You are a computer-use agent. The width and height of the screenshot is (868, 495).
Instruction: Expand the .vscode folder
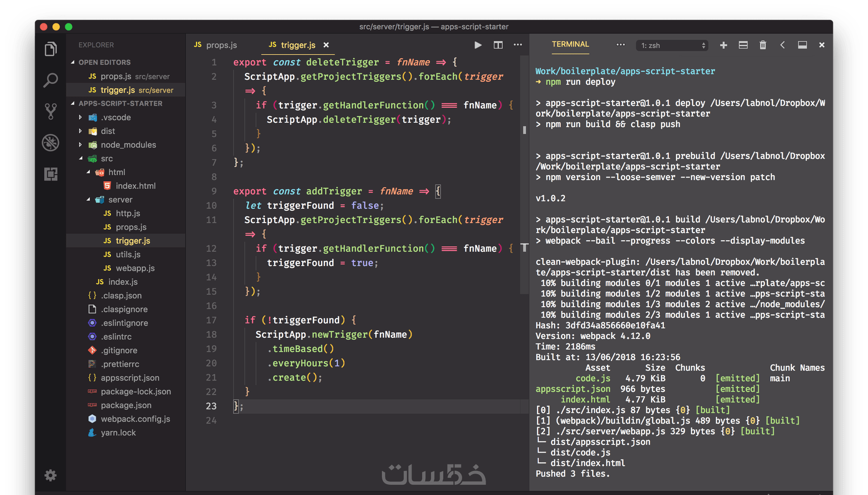pyautogui.click(x=115, y=117)
